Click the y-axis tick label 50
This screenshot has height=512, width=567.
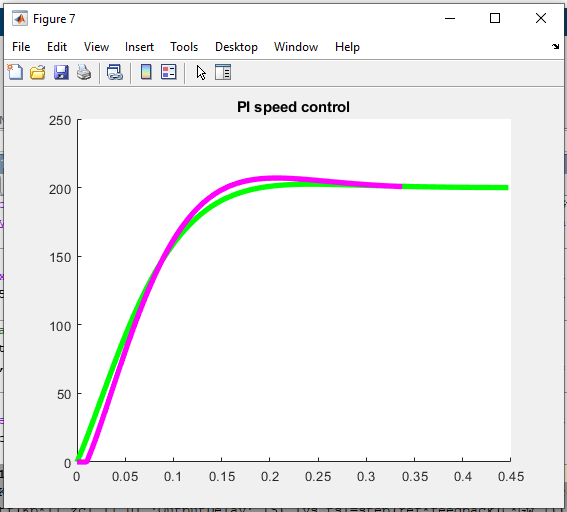[x=64, y=394]
